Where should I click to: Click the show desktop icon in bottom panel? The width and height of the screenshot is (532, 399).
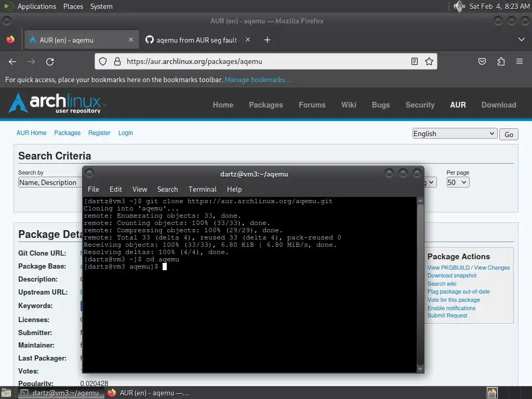[6, 393]
